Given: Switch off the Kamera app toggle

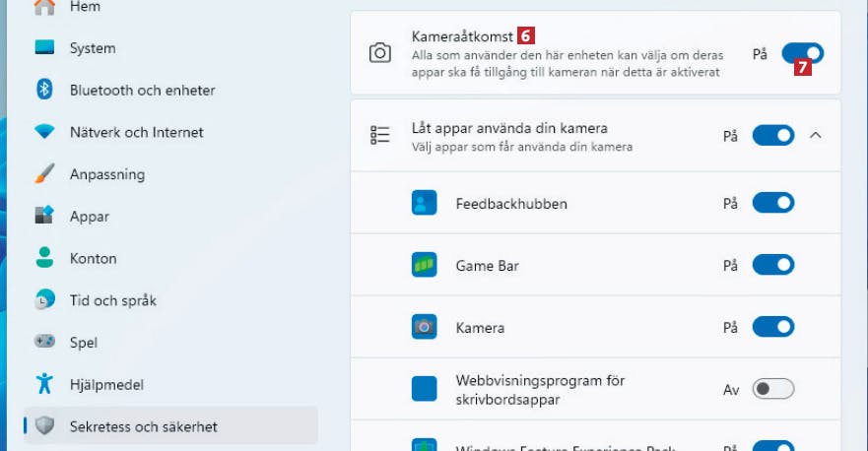Looking at the screenshot, I should pyautogui.click(x=773, y=327).
